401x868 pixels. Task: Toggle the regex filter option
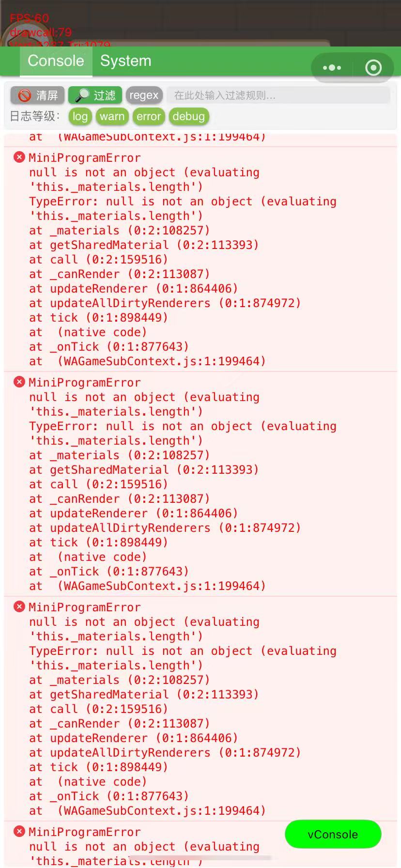click(x=144, y=95)
